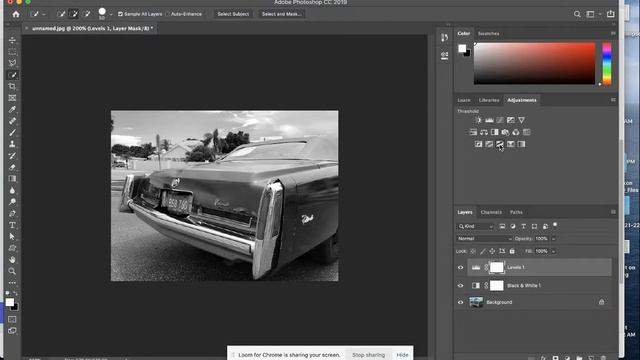Open the Opacity slider arrow
This screenshot has width=640, height=360.
click(x=554, y=239)
